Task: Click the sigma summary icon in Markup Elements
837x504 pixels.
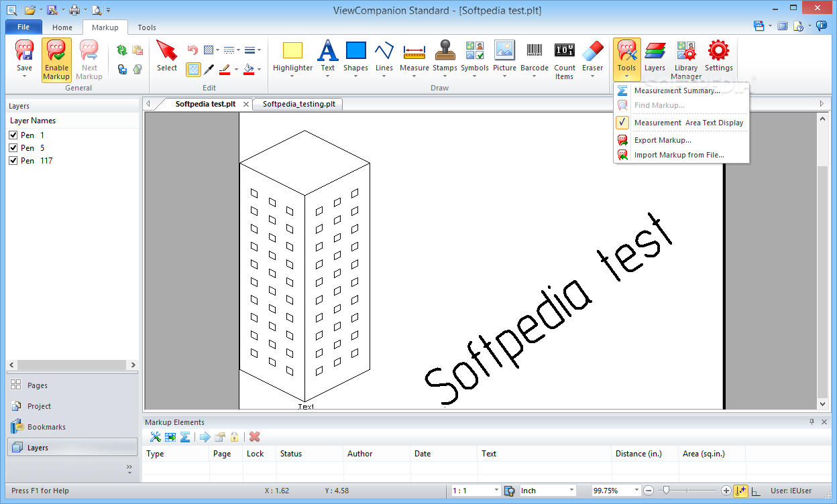Action: click(x=185, y=437)
